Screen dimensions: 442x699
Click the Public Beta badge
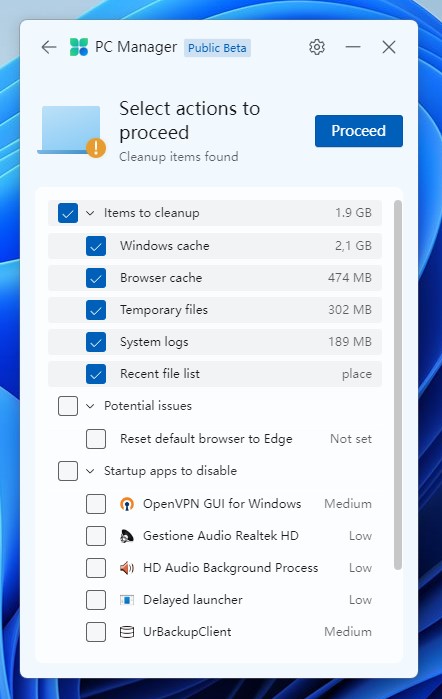click(217, 48)
